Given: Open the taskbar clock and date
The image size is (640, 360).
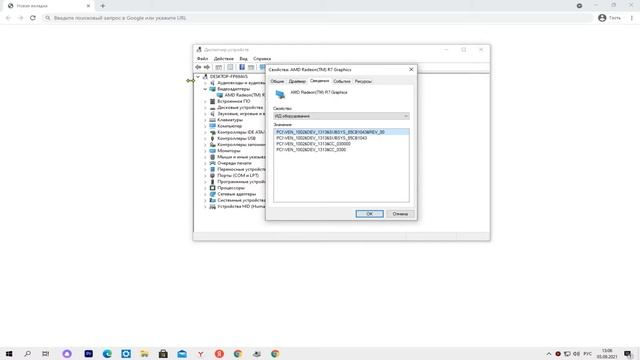Looking at the screenshot, I should click(x=607, y=354).
